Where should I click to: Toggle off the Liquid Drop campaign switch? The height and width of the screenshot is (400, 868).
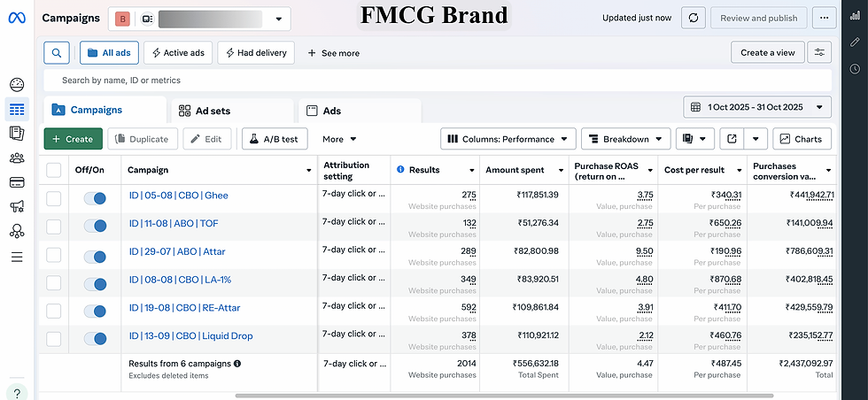(96, 339)
